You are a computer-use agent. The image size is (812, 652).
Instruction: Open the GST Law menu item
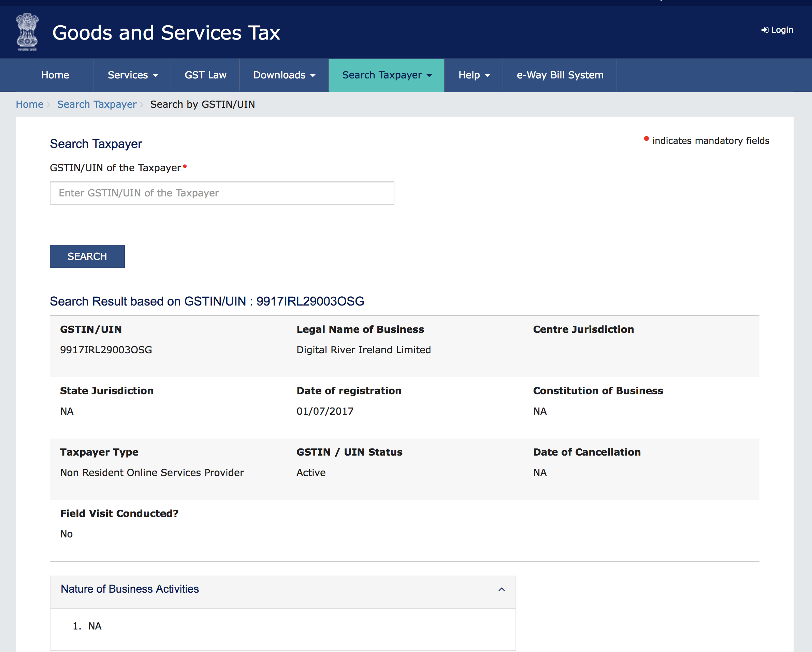pyautogui.click(x=205, y=75)
